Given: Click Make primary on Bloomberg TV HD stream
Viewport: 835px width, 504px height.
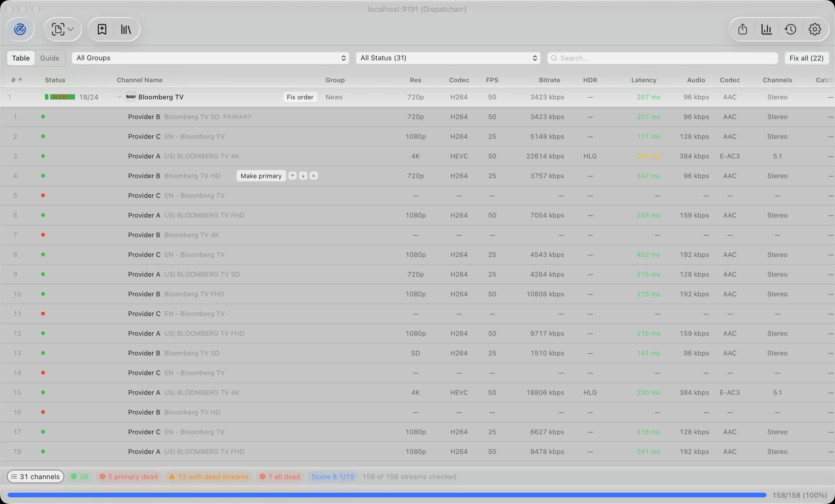Looking at the screenshot, I should (x=261, y=176).
